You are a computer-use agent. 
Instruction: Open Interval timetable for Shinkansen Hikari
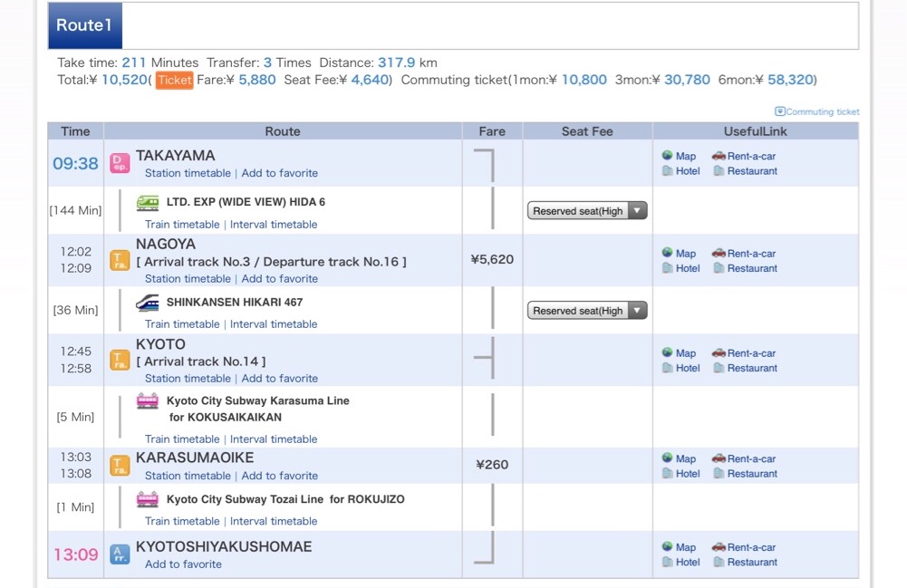pos(274,324)
